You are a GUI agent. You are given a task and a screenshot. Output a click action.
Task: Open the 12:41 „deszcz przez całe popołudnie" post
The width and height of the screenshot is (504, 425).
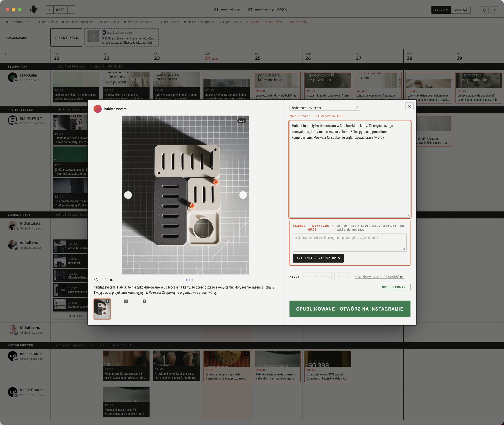tap(479, 87)
